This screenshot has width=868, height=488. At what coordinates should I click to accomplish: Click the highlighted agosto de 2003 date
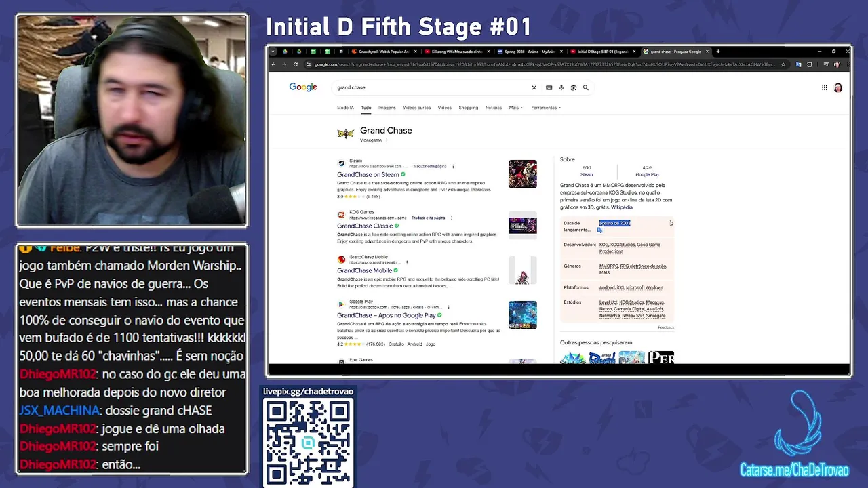point(615,223)
